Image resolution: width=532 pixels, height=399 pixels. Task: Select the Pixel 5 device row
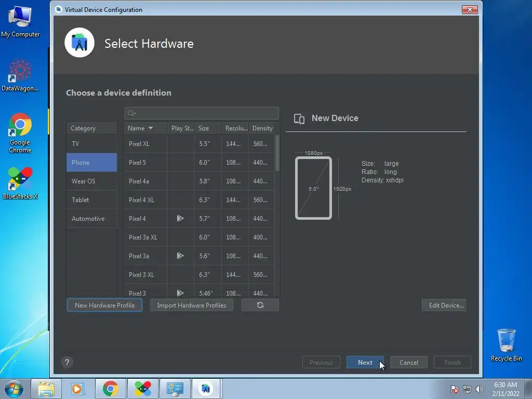coord(199,162)
